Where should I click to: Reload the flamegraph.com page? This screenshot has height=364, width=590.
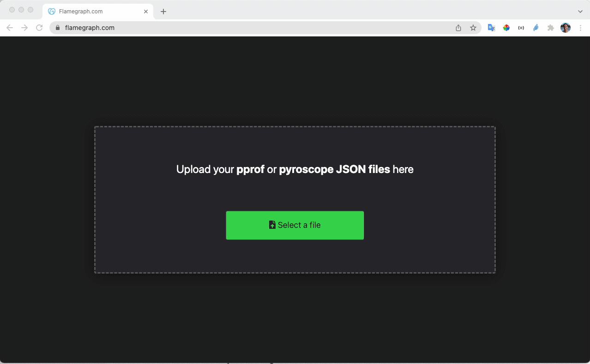(39, 28)
